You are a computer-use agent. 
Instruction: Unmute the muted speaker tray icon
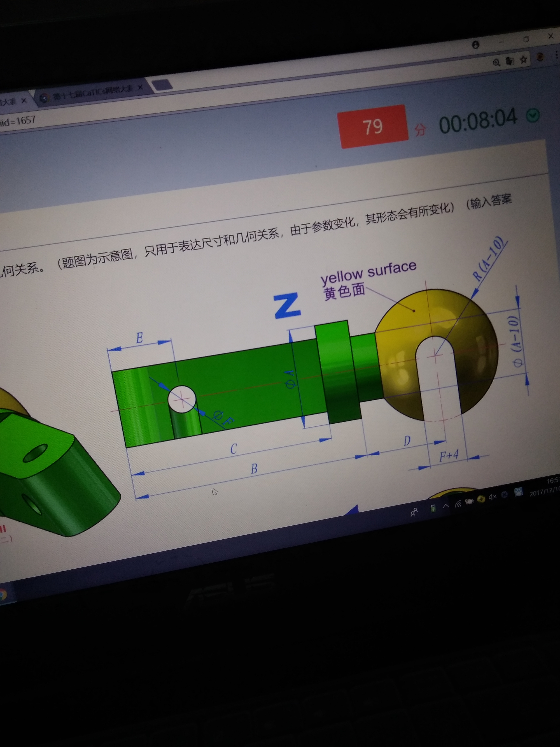493,497
